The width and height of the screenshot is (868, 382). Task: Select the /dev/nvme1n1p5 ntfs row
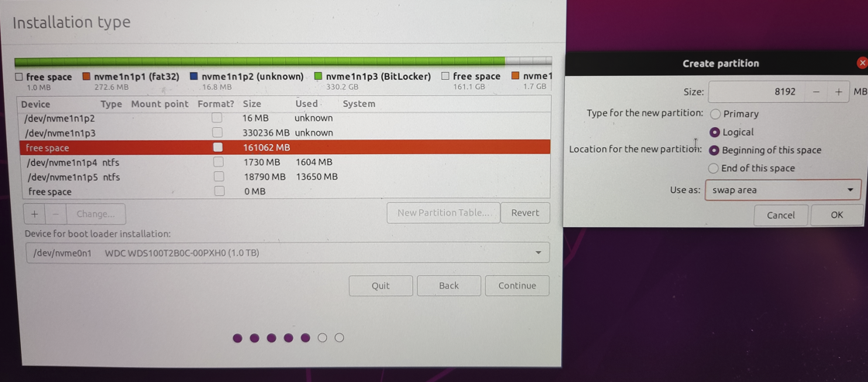285,177
